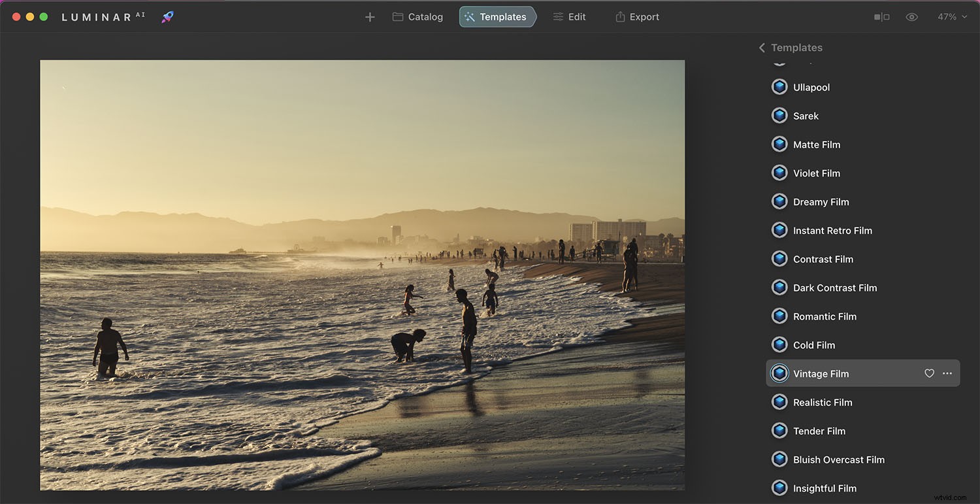This screenshot has height=504, width=980.
Task: Switch to the Templates tab
Action: tap(497, 16)
